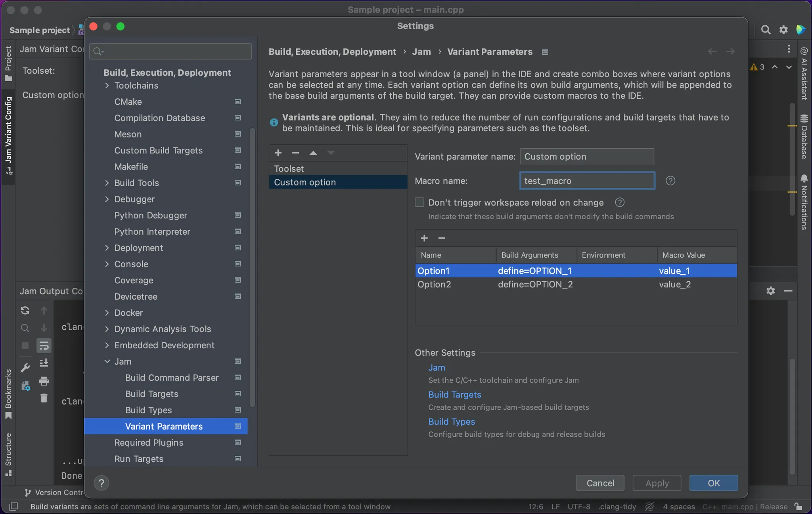The width and height of the screenshot is (812, 514).
Task: Go forward in settings navigation history
Action: click(730, 52)
